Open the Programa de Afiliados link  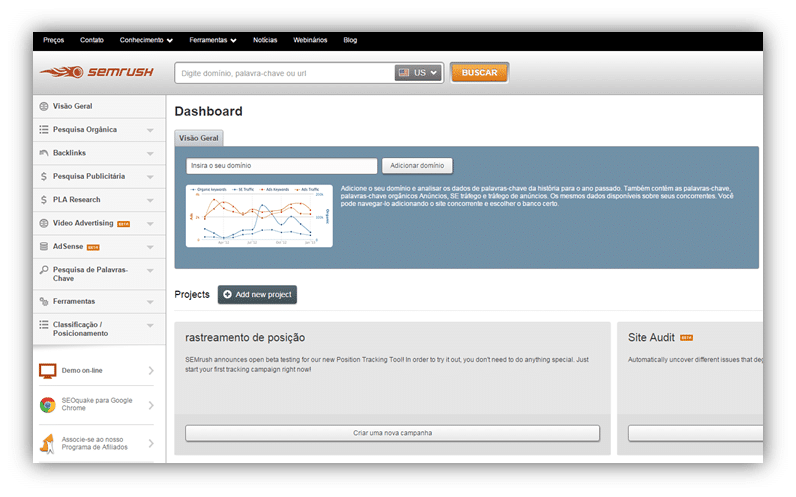click(x=94, y=443)
